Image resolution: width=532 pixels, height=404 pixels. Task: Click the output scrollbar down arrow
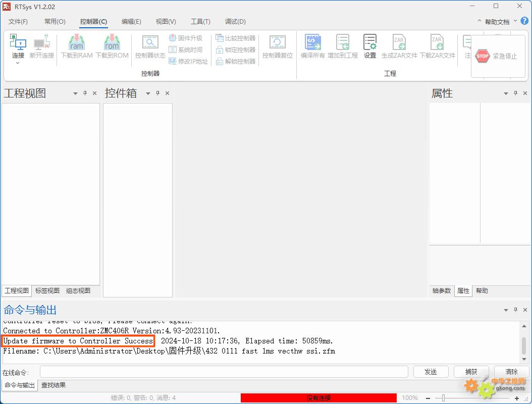coord(524,359)
